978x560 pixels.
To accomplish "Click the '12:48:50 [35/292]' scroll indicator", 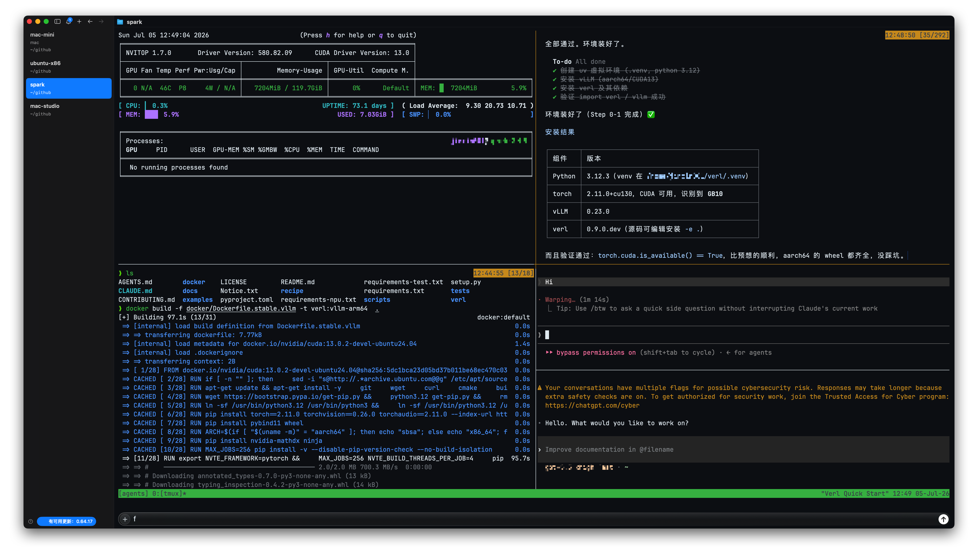I will click(917, 35).
